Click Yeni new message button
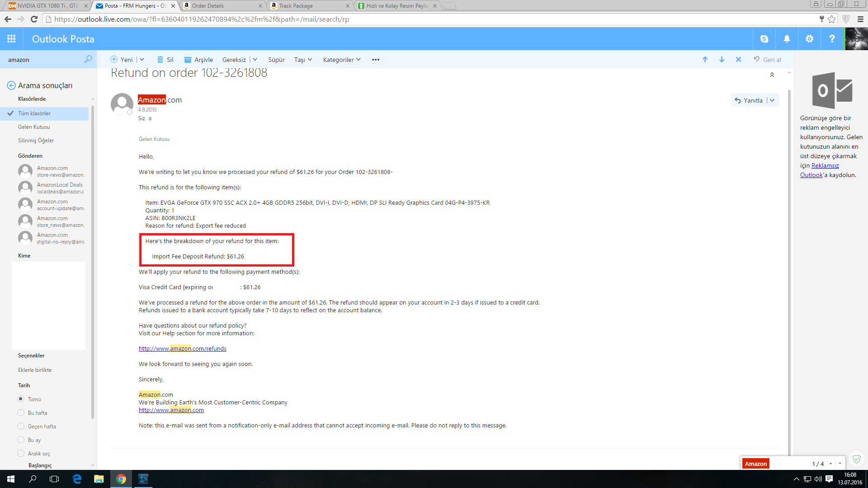The width and height of the screenshot is (868, 488). (122, 60)
